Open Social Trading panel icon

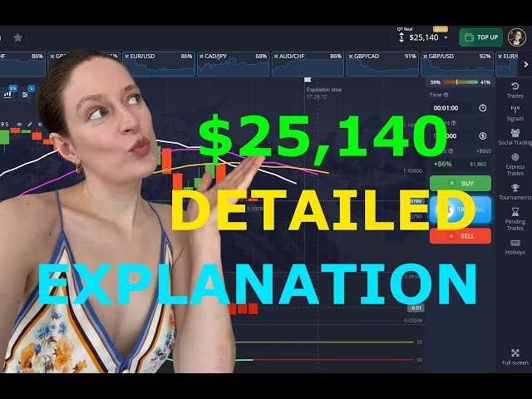click(515, 133)
